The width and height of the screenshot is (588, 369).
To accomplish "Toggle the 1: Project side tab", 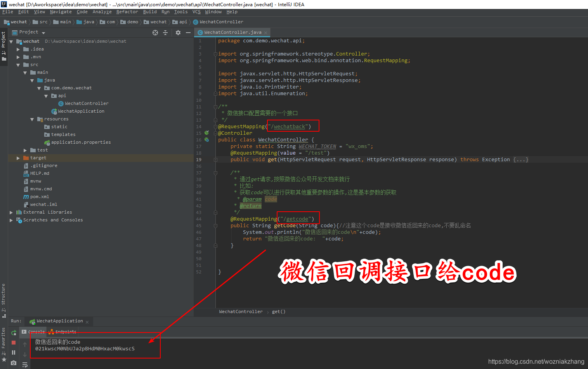I will tap(3, 46).
